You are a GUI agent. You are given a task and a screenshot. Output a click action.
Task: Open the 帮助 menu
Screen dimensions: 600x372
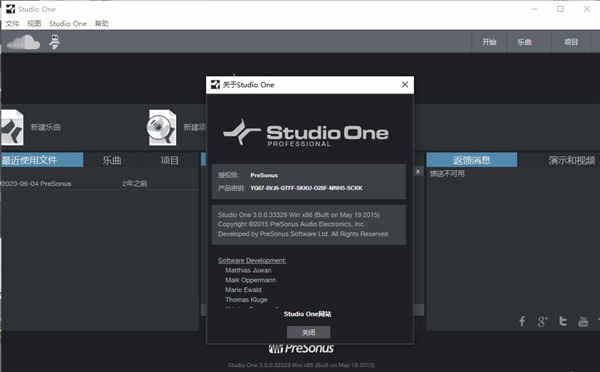pos(102,24)
